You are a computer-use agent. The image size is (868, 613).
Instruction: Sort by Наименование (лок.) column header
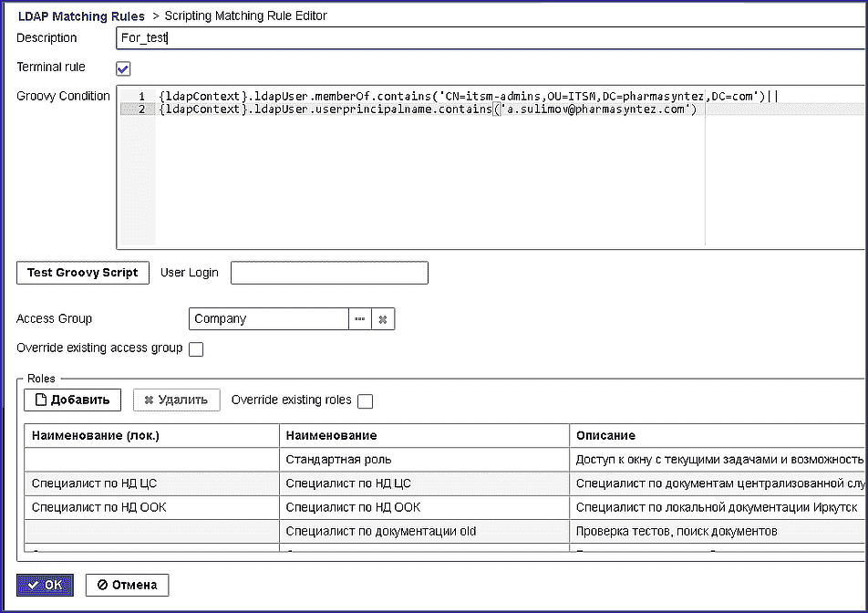click(x=151, y=435)
